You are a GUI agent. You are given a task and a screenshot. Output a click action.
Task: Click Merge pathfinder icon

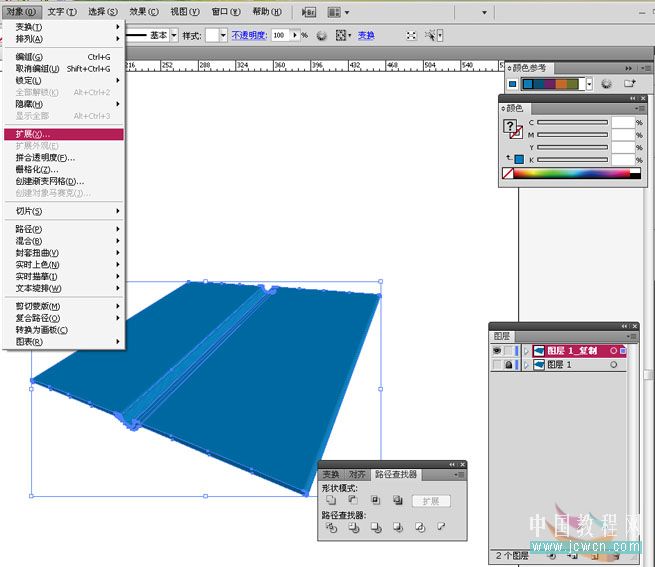376,528
